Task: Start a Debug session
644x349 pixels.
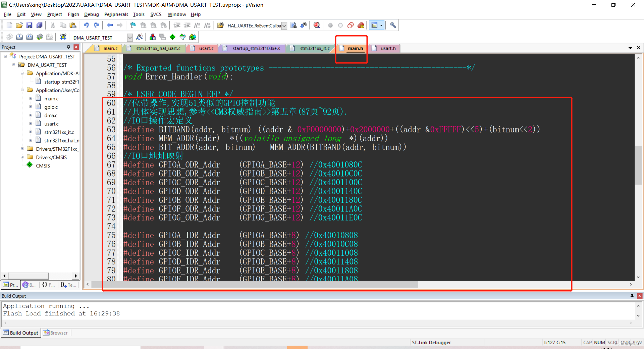Action: pyautogui.click(x=316, y=25)
